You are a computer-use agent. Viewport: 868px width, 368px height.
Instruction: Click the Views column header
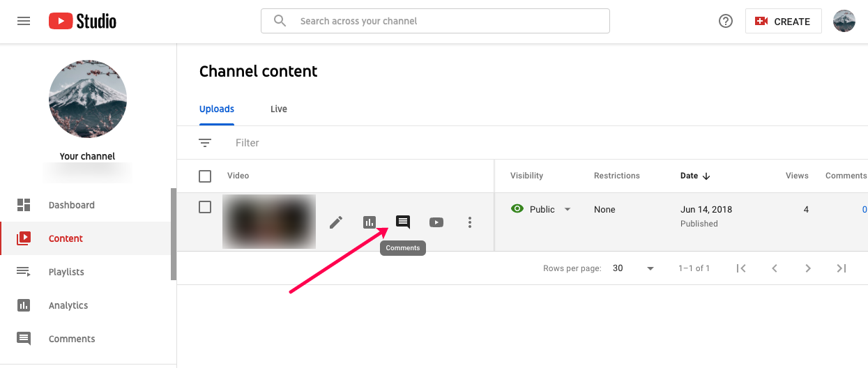click(x=797, y=176)
